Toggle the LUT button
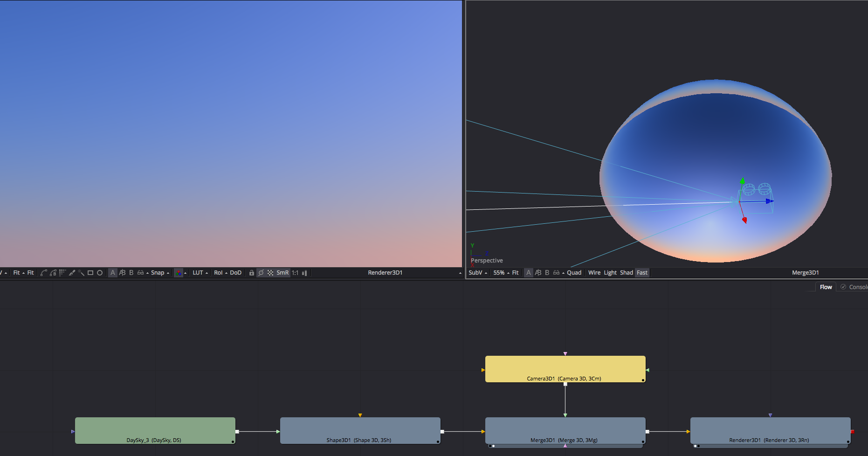Screen dimensions: 868x456 coord(198,273)
